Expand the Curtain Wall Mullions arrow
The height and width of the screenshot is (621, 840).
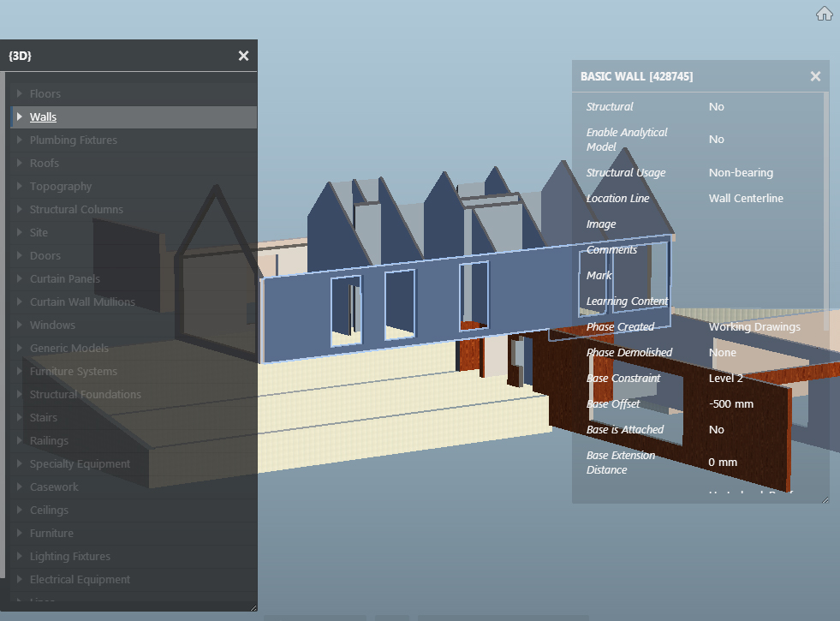click(19, 302)
